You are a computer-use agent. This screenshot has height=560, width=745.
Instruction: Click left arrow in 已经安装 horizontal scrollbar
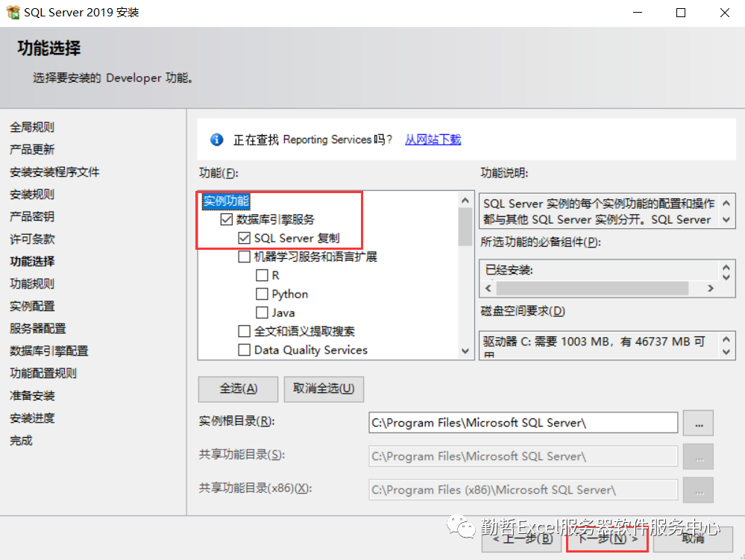point(488,289)
